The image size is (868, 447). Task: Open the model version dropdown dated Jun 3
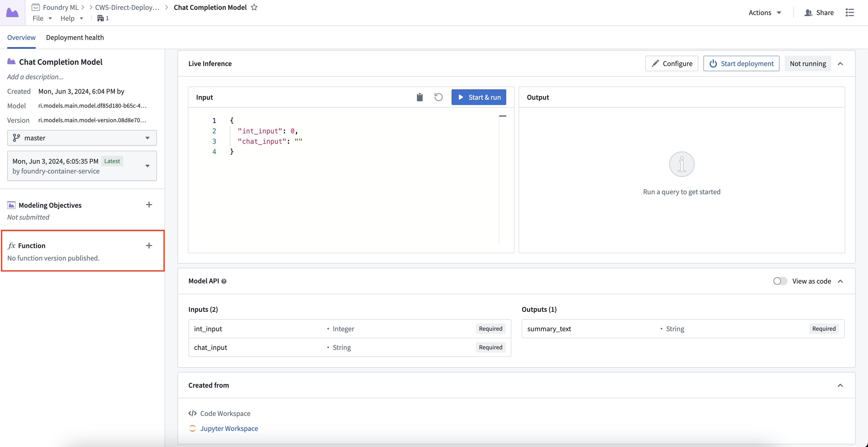coord(82,166)
